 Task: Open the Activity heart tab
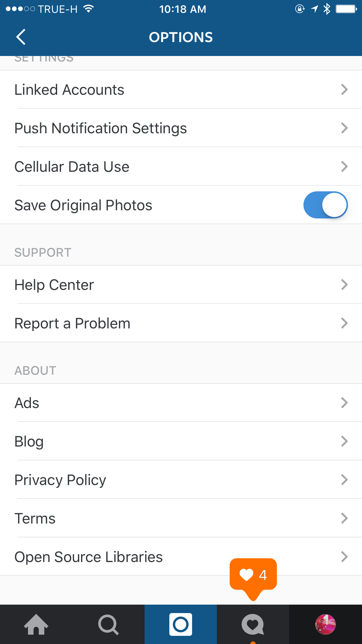(x=253, y=624)
